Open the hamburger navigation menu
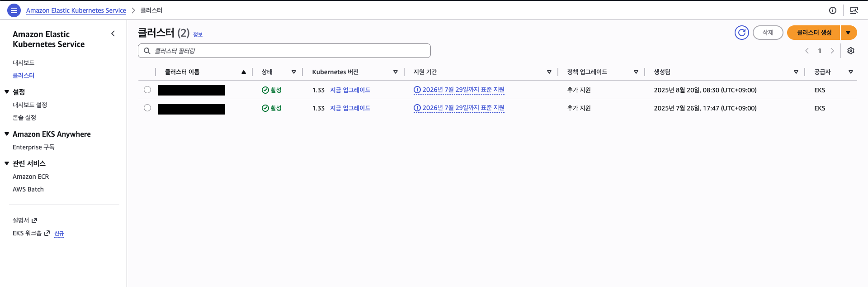Viewport: 868px width, 287px height. (14, 10)
